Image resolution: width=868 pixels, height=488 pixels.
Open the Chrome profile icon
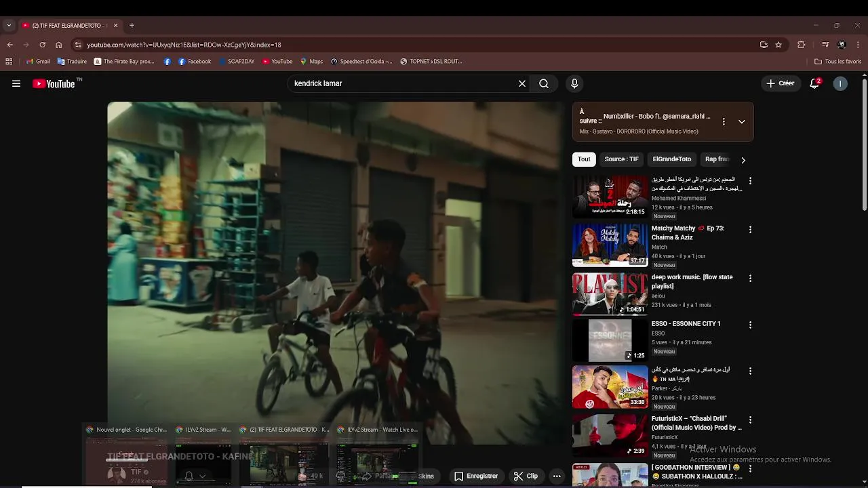(x=842, y=45)
